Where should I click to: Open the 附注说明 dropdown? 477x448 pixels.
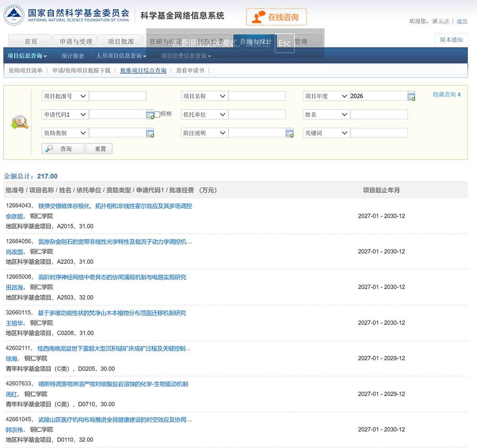205,133
